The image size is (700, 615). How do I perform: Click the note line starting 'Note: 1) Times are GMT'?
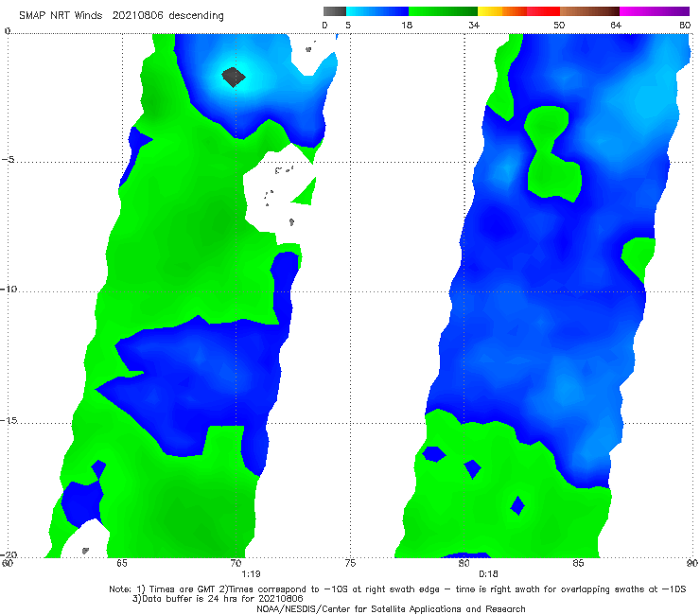[x=397, y=589]
